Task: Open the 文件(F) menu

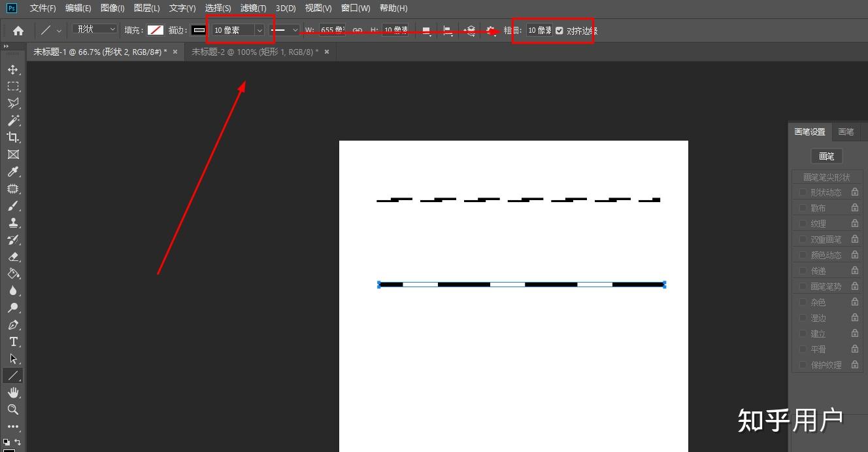Action: pyautogui.click(x=43, y=9)
